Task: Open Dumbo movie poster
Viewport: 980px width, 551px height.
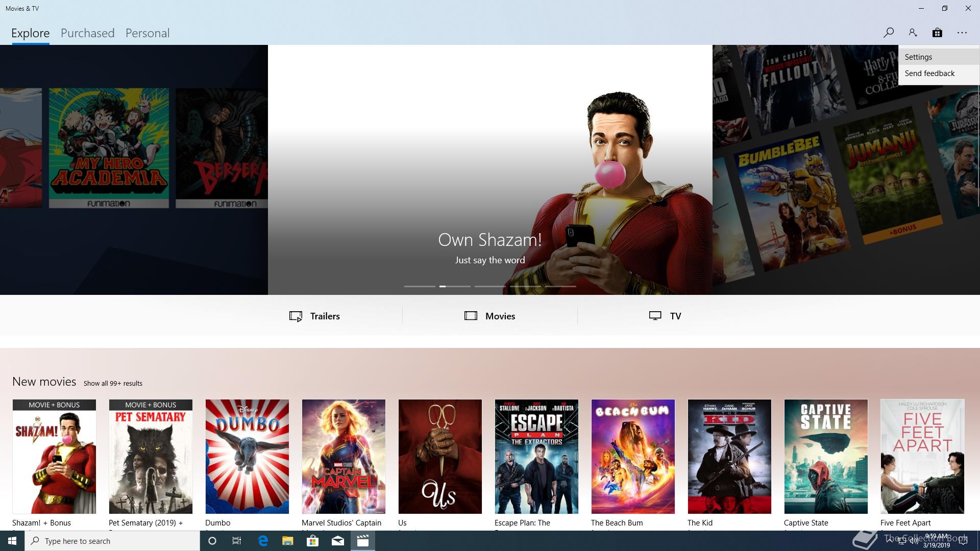Action: click(247, 457)
